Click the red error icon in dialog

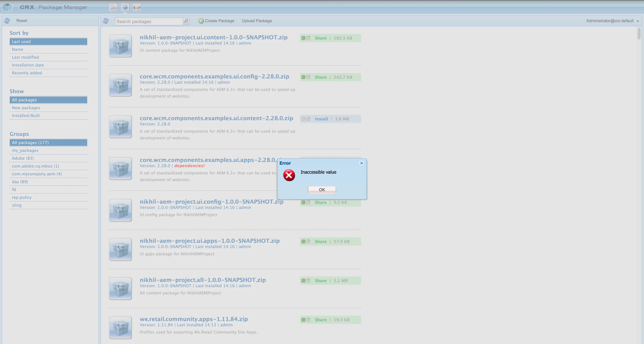pos(289,175)
